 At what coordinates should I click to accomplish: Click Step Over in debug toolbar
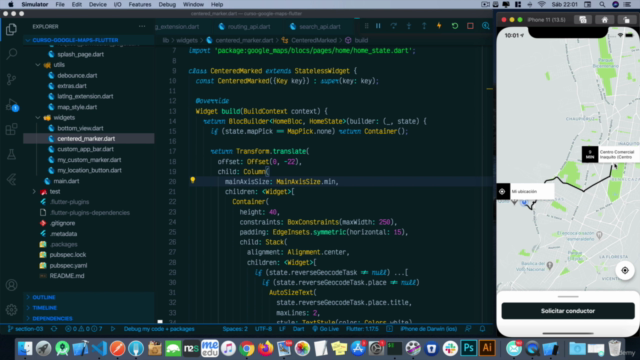coord(393,26)
